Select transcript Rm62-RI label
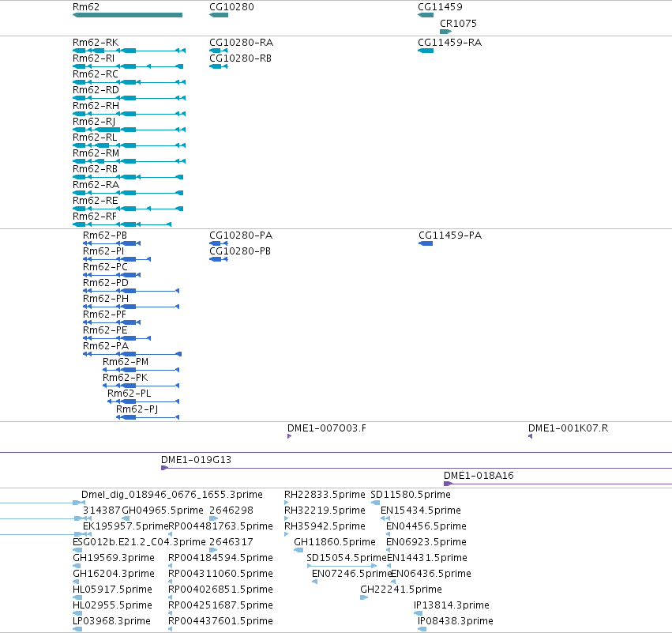Viewport: 672px width, 633px height. click(93, 58)
